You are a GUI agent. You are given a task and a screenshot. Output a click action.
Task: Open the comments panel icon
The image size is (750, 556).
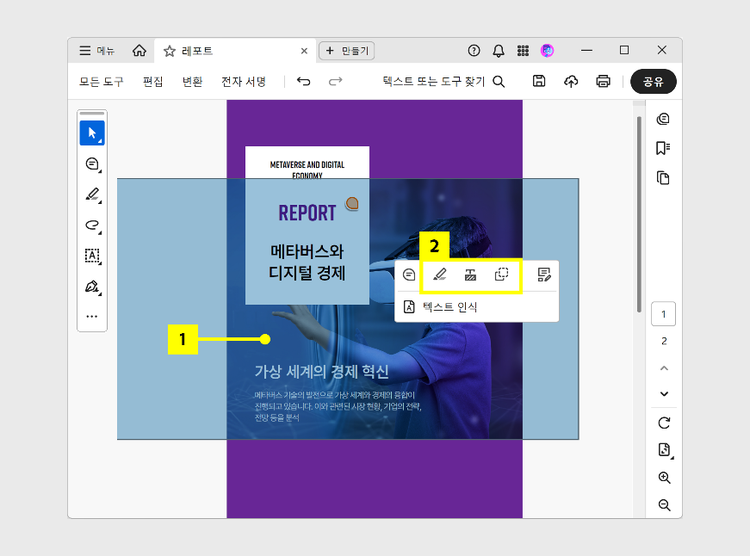(663, 119)
